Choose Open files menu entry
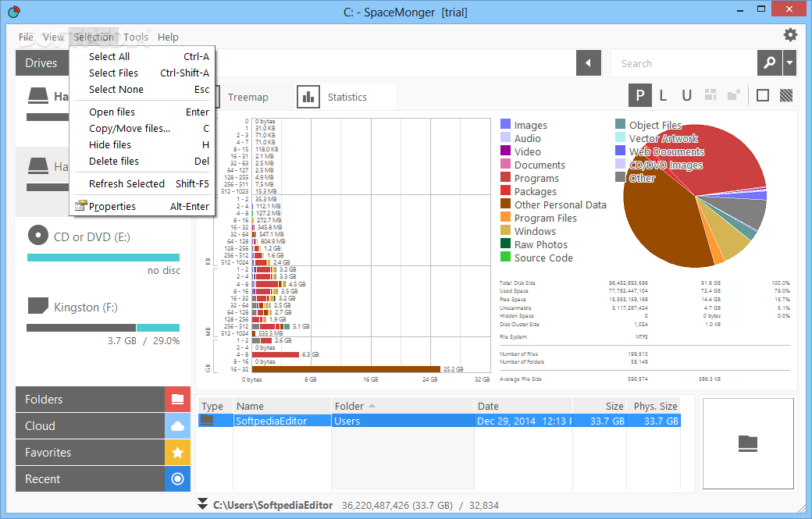Screen dimensions: 812x519 (x=142, y=112)
